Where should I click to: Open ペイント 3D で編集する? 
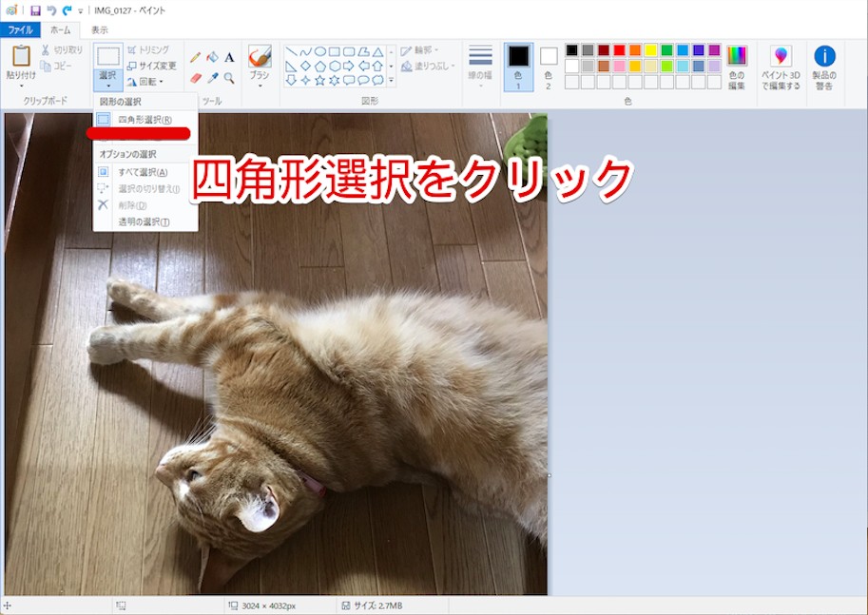click(781, 67)
